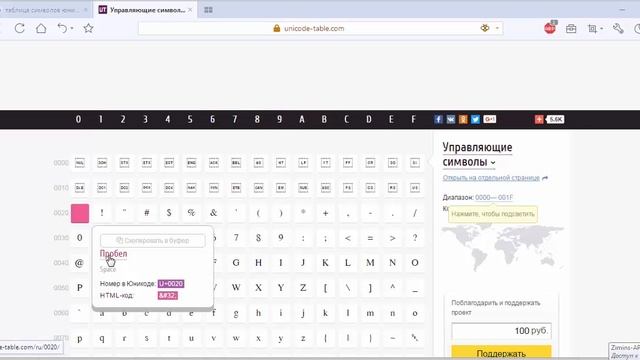640x360 pixels.
Task: Select the @ character cell
Action: coord(80,263)
